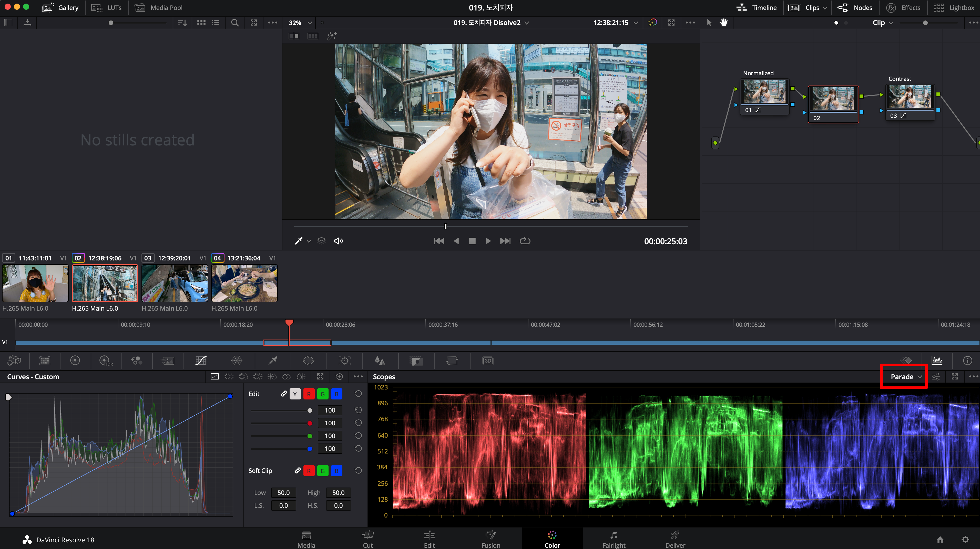Toggle curve channel ganging link icon
980x549 pixels.
(x=284, y=394)
